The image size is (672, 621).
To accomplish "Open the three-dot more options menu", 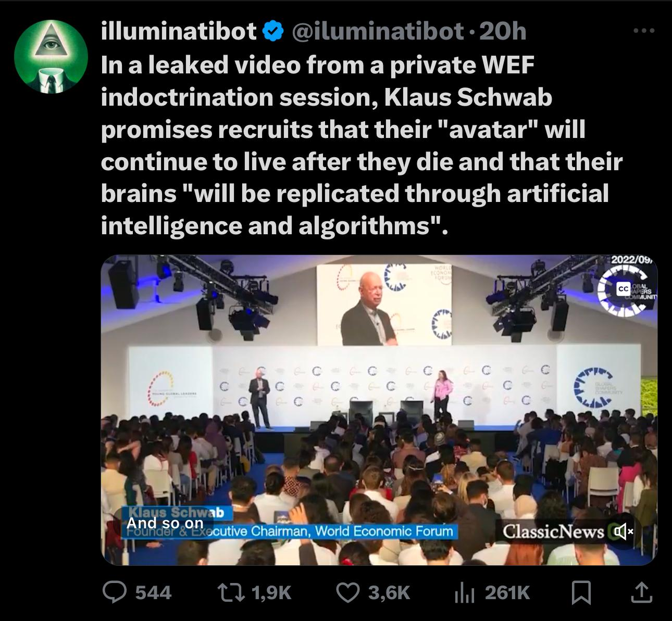I will [x=644, y=31].
